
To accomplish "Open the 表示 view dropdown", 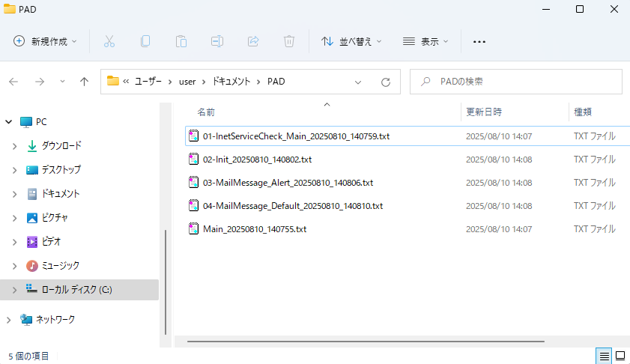I will pyautogui.click(x=425, y=41).
